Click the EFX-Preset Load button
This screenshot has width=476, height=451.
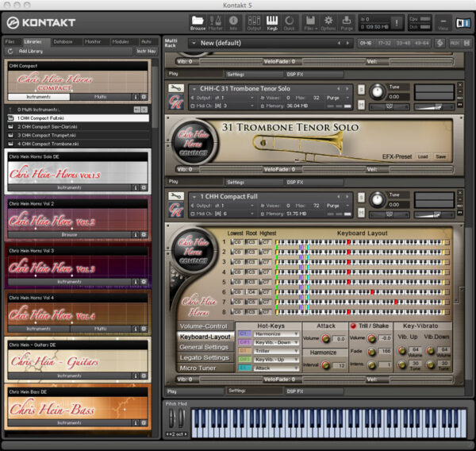[423, 156]
